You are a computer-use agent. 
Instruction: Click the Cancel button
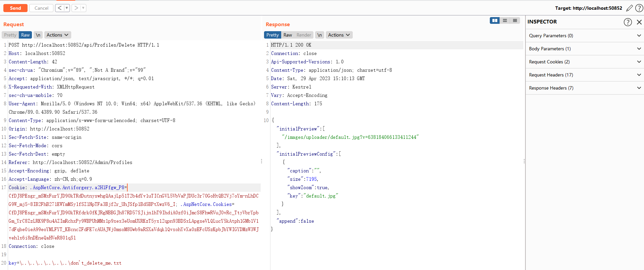(x=41, y=8)
